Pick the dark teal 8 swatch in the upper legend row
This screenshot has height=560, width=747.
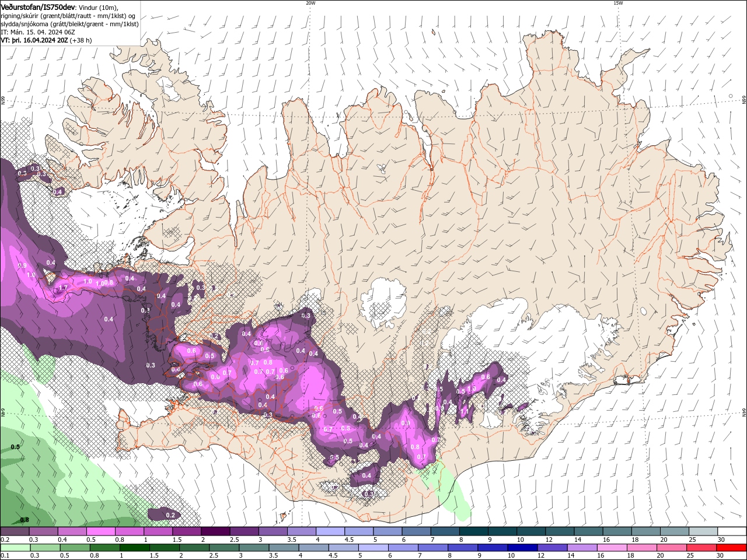473,531
